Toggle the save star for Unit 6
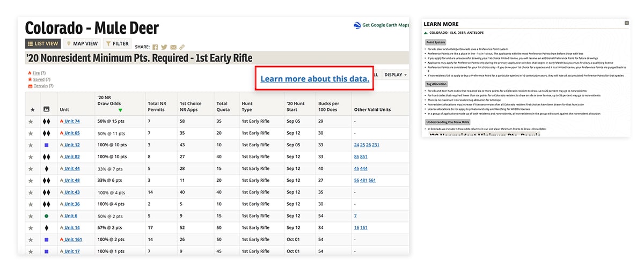This screenshot has height=268, width=644. click(31, 215)
